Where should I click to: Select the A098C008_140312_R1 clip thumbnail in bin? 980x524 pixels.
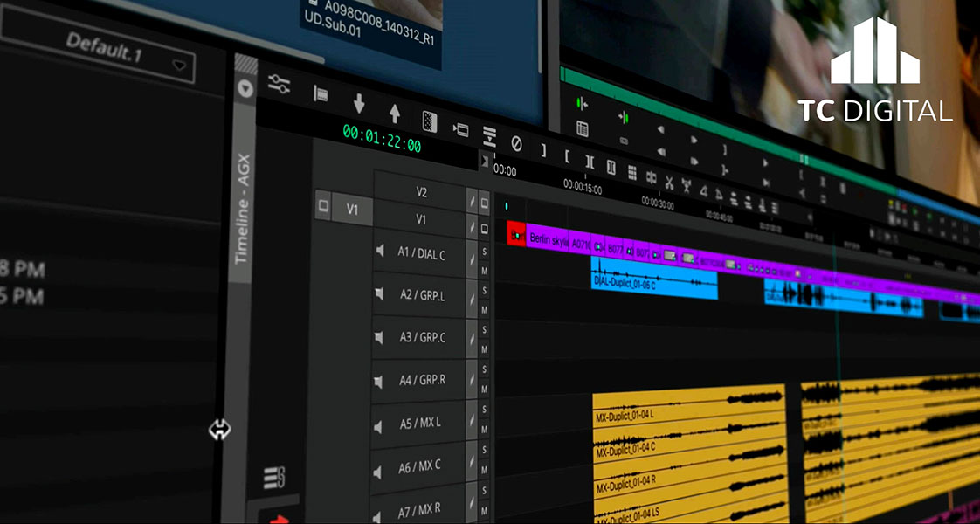(371, 30)
